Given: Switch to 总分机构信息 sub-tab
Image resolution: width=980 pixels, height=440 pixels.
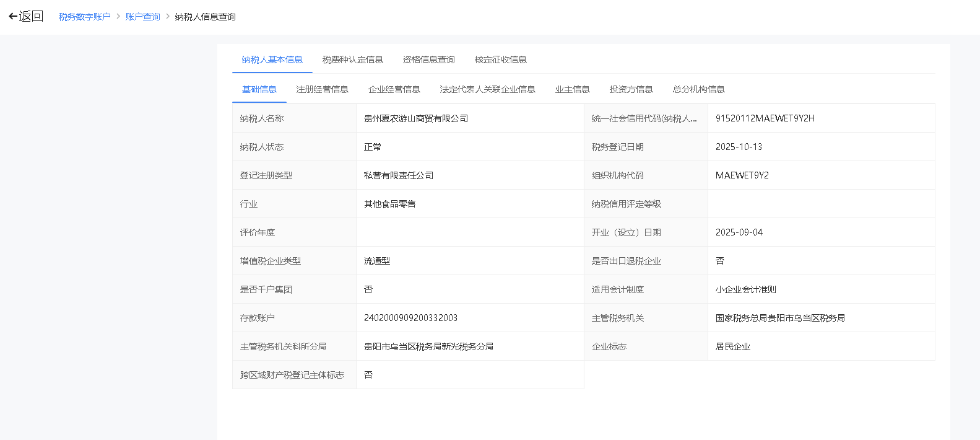Looking at the screenshot, I should (698, 89).
